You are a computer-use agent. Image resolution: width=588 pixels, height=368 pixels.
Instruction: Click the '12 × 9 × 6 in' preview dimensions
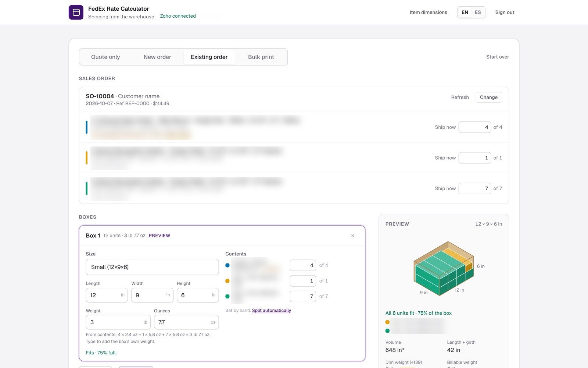click(x=488, y=224)
